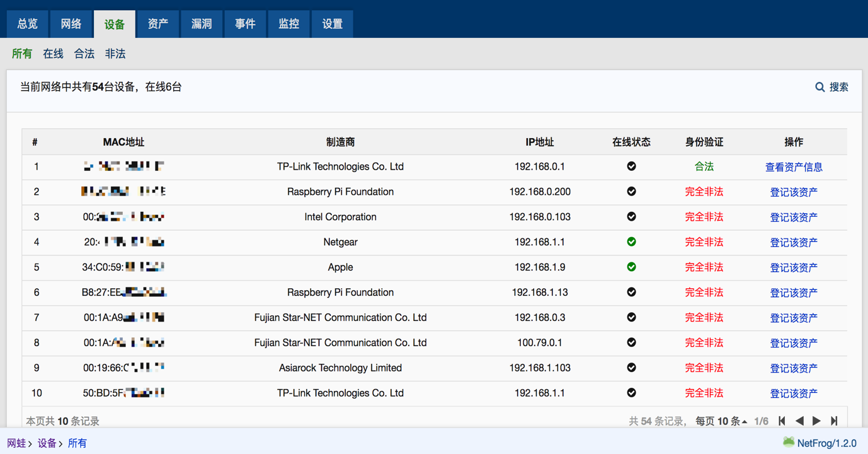Click IP address 192.168.0.103
868x454 pixels.
(x=540, y=217)
